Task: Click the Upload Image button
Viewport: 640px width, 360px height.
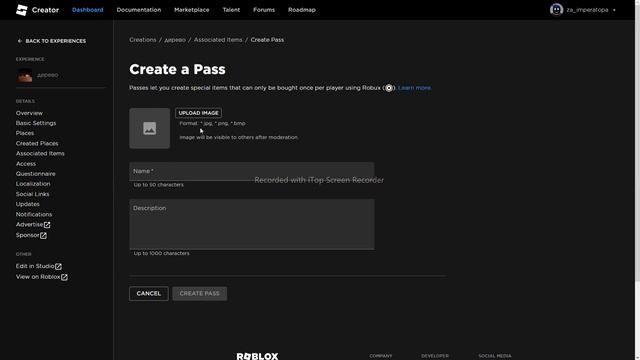Action: coord(198,113)
